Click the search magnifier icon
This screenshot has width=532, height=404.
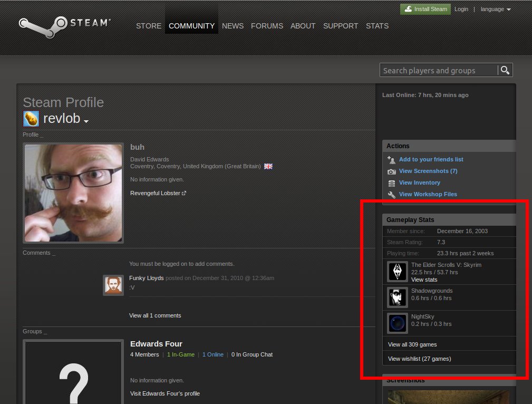(505, 70)
